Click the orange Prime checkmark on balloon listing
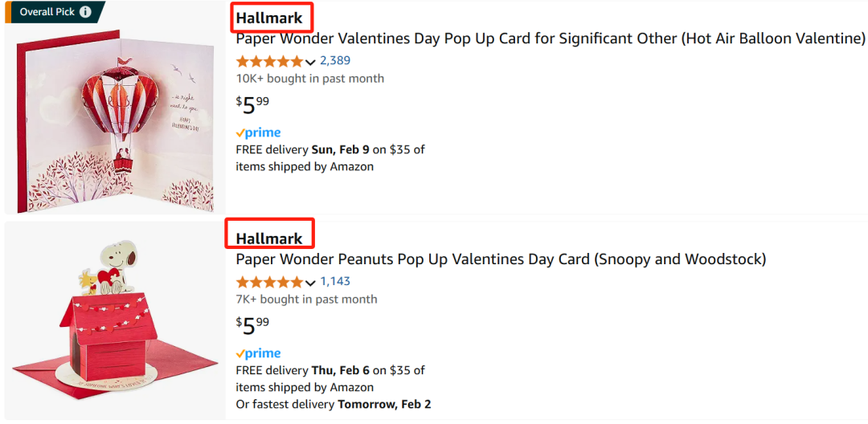The image size is (868, 424). pos(240,132)
